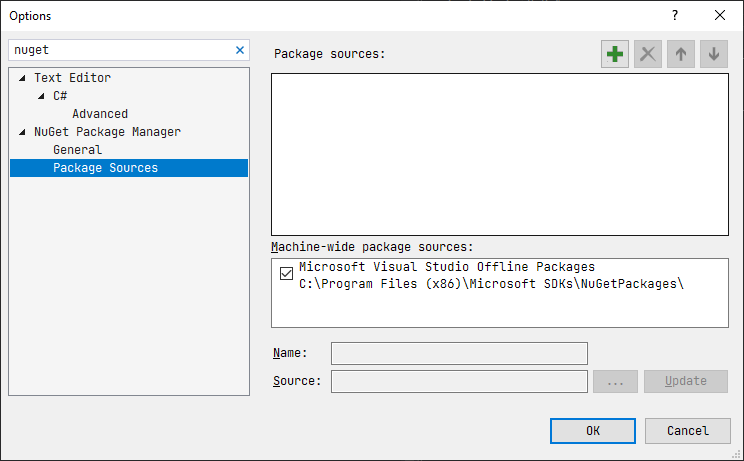
Task: Toggle Microsoft Visual Studio Offline Packages checkbox
Action: click(x=286, y=274)
